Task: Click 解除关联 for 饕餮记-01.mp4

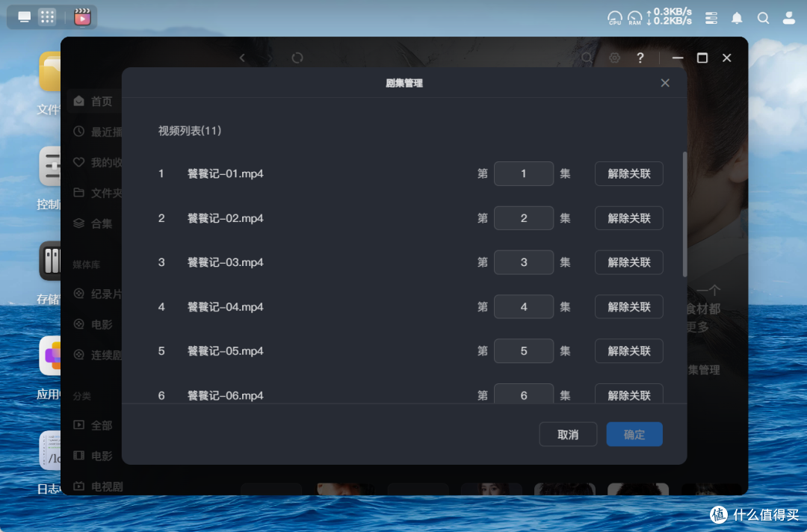Action: pos(629,173)
